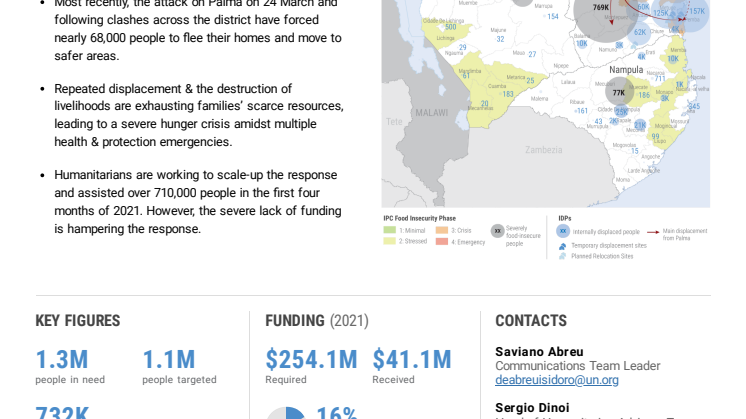Viewport: 746px width, 419px height.
Task: Click the orange 3: Crisis color swatch
Action: click(442, 230)
